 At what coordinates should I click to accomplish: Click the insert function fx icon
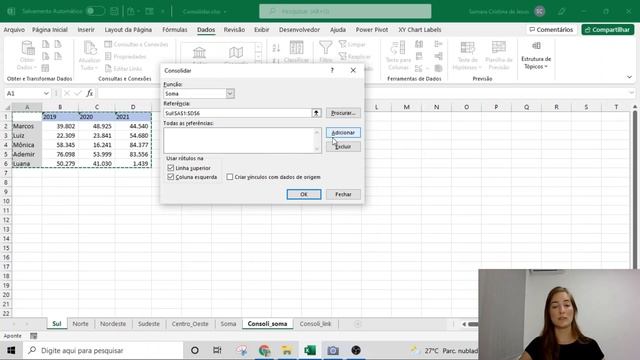pyautogui.click(x=89, y=93)
